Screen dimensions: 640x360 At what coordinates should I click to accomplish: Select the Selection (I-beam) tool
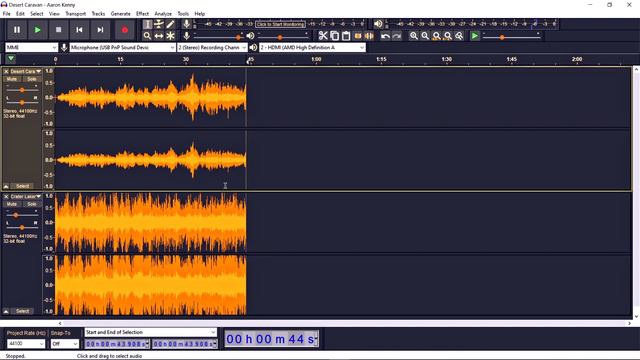pyautogui.click(x=147, y=24)
